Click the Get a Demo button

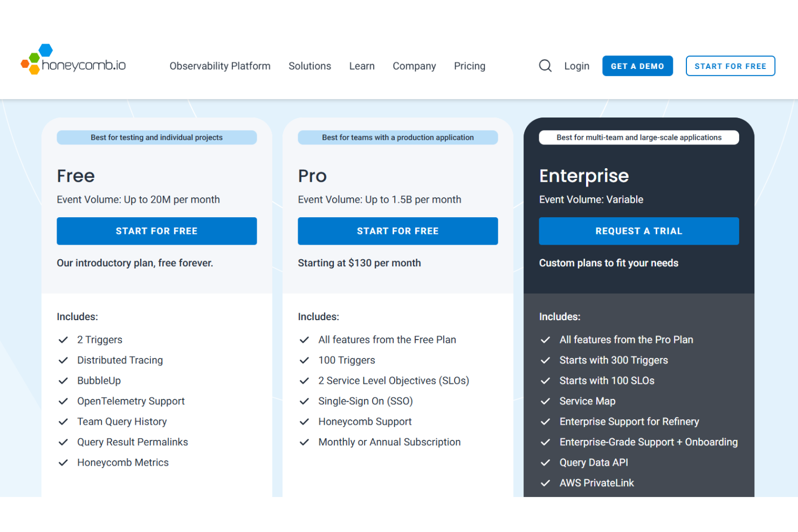coord(637,66)
